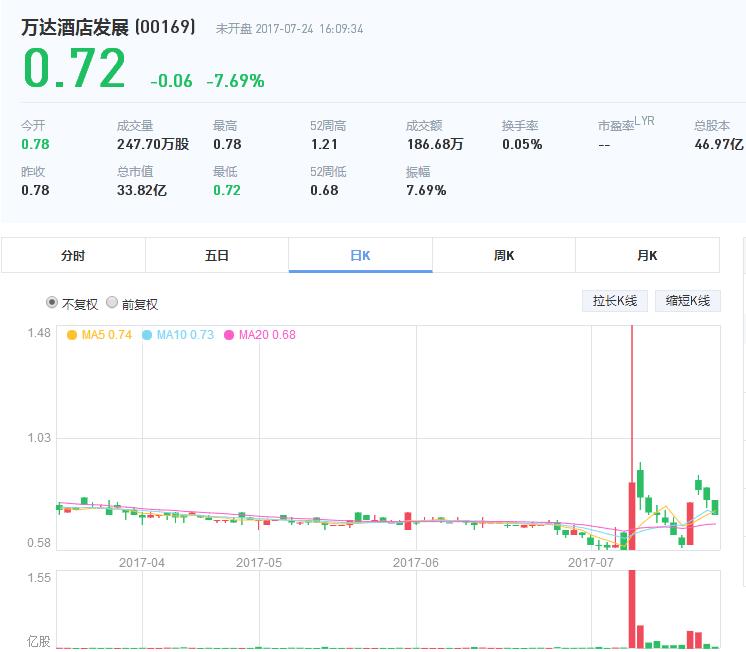This screenshot has width=746, height=652.
Task: Click the LYR superscript beside 市盈率
Action: pyautogui.click(x=644, y=121)
